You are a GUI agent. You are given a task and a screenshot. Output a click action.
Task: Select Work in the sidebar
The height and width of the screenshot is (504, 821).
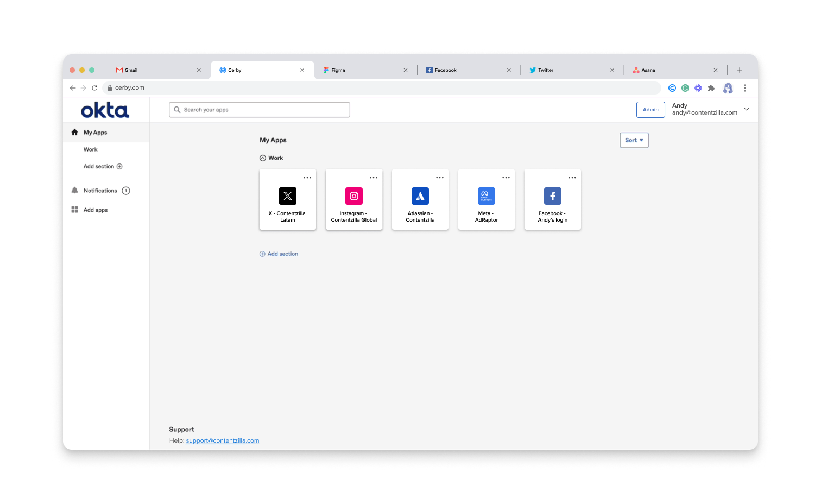pos(91,149)
